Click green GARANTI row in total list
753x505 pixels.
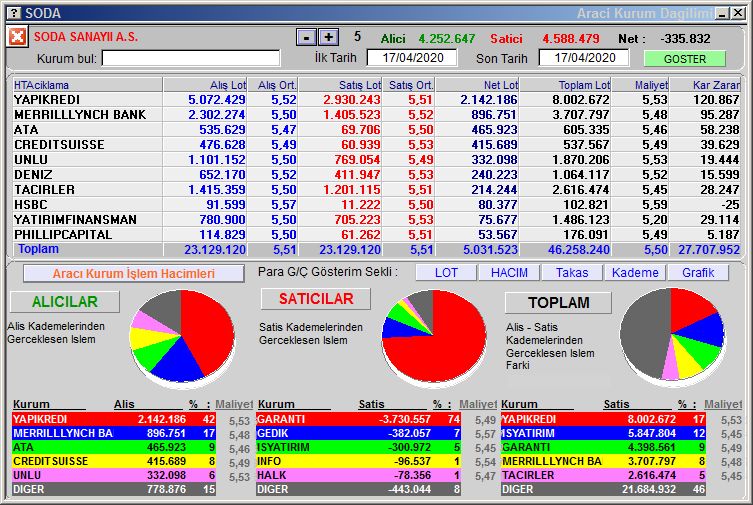point(603,447)
